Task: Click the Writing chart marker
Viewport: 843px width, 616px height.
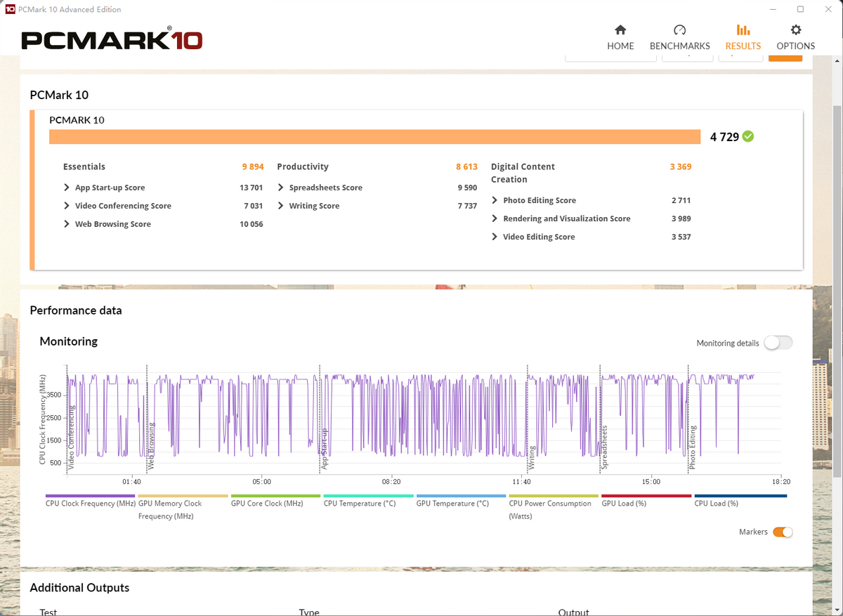Action: tap(532, 457)
